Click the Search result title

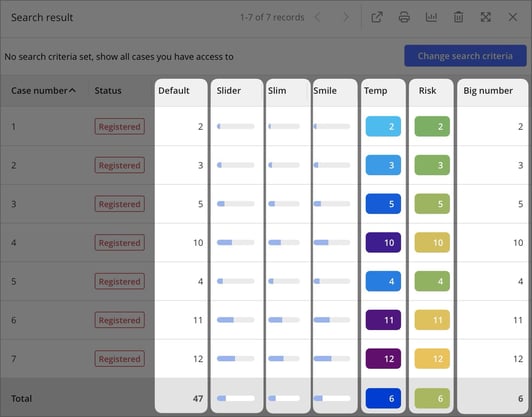pos(42,17)
